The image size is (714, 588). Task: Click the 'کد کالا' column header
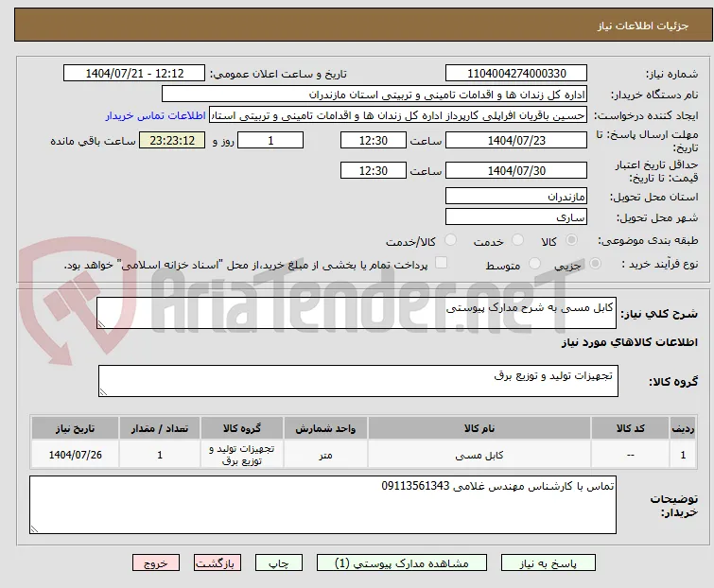pos(630,428)
